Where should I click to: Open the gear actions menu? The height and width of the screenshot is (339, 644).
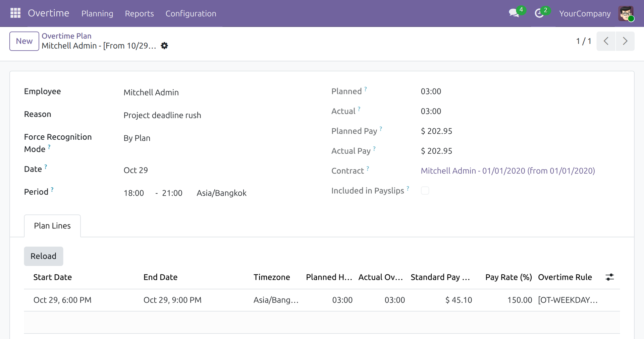pyautogui.click(x=164, y=46)
